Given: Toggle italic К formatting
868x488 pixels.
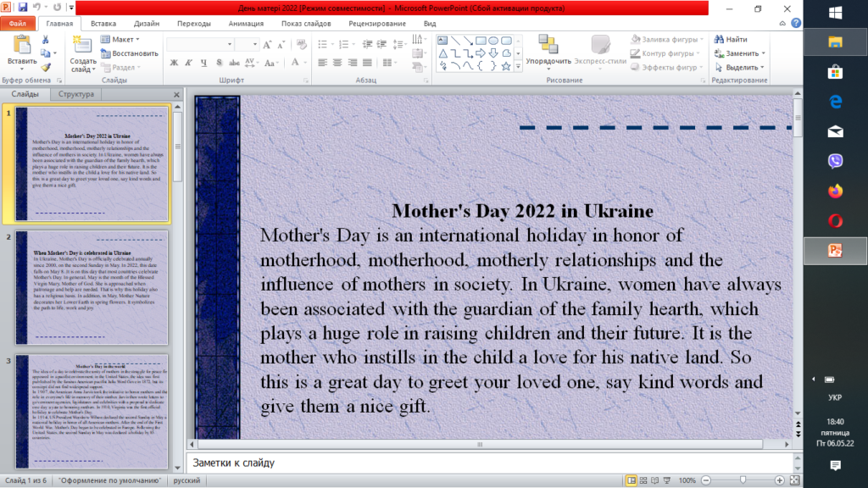Looking at the screenshot, I should click(188, 63).
